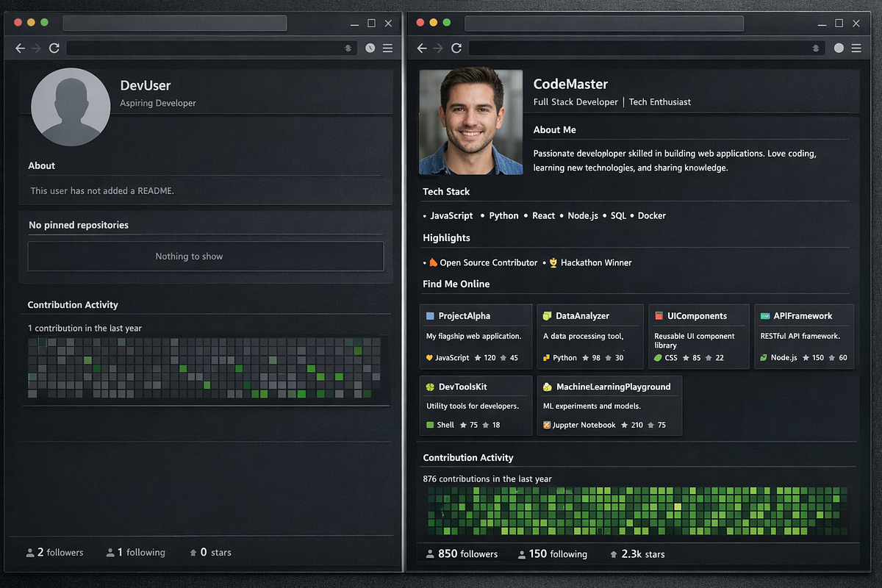This screenshot has height=588, width=882.
Task: Click '1 contribution in the last year' text
Action: click(85, 328)
